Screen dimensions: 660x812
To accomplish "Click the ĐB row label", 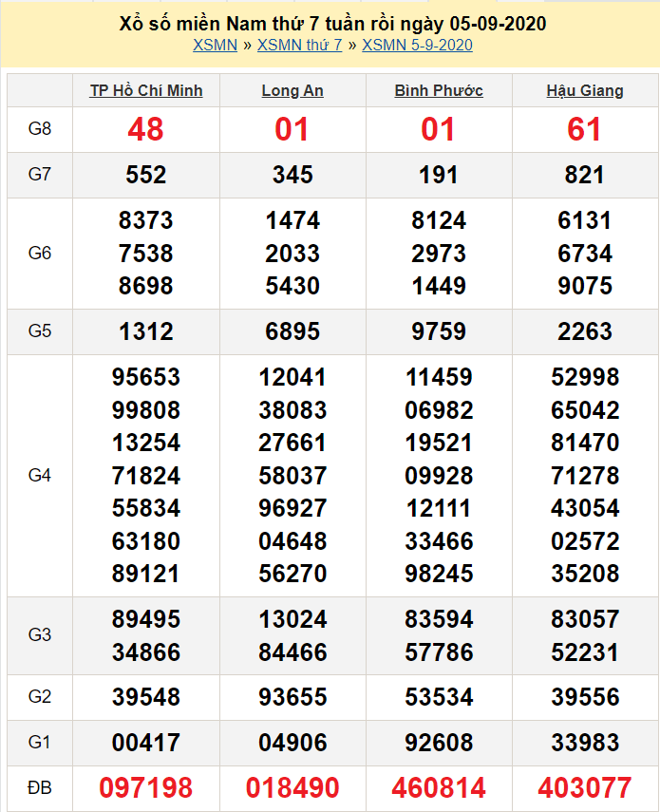I will click(x=40, y=787).
